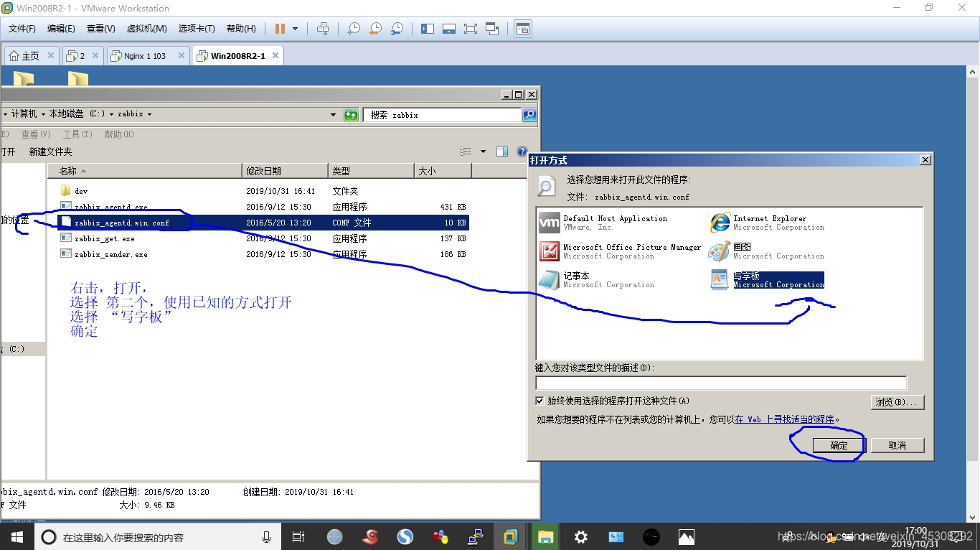980x550 pixels.
Task: Take a snapshot of this virtual machine
Action: point(354,29)
